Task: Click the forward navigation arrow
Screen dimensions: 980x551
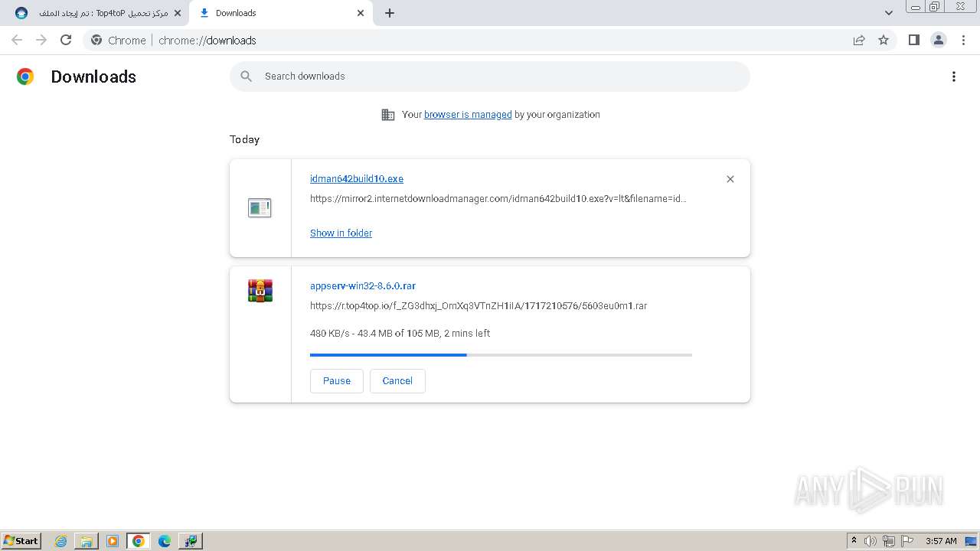Action: click(x=41, y=40)
